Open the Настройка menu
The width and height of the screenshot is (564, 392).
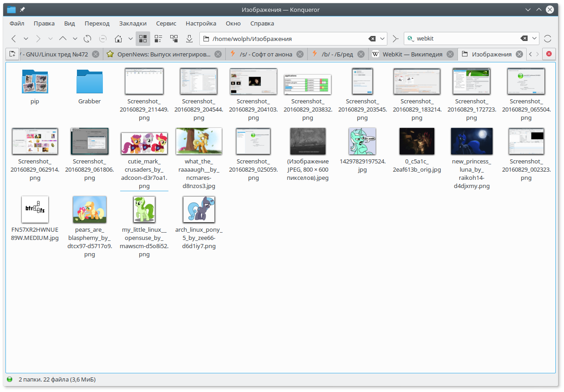201,23
